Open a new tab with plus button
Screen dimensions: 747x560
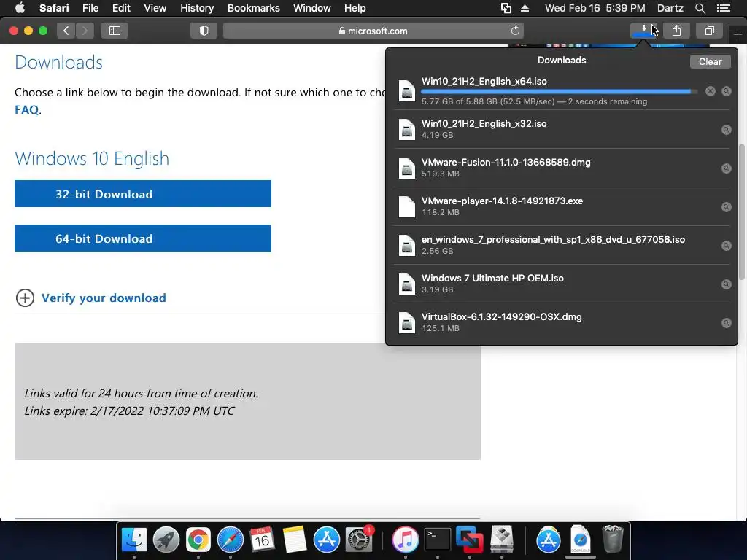pyautogui.click(x=738, y=34)
